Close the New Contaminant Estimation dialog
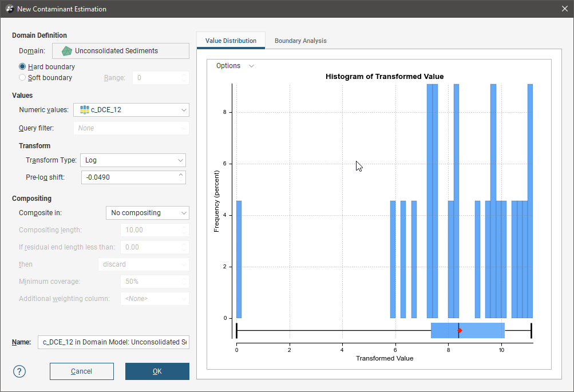 (x=563, y=9)
